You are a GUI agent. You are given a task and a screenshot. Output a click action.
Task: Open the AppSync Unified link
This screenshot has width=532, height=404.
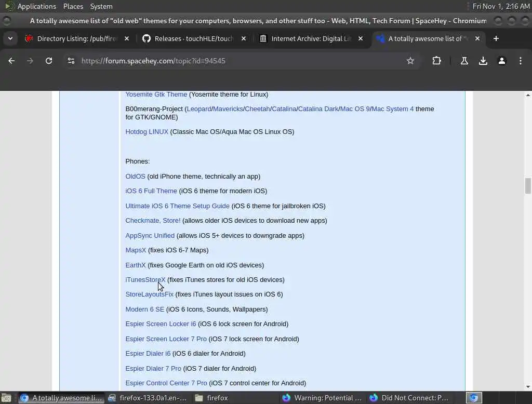150,235
